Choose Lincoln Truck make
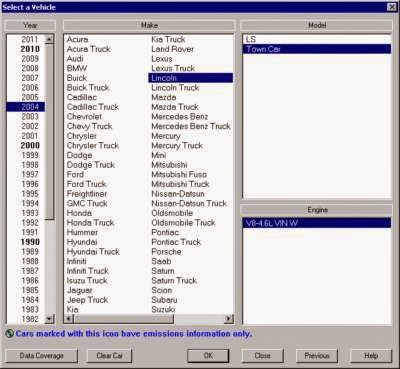This screenshot has width=400, height=369. [x=175, y=88]
